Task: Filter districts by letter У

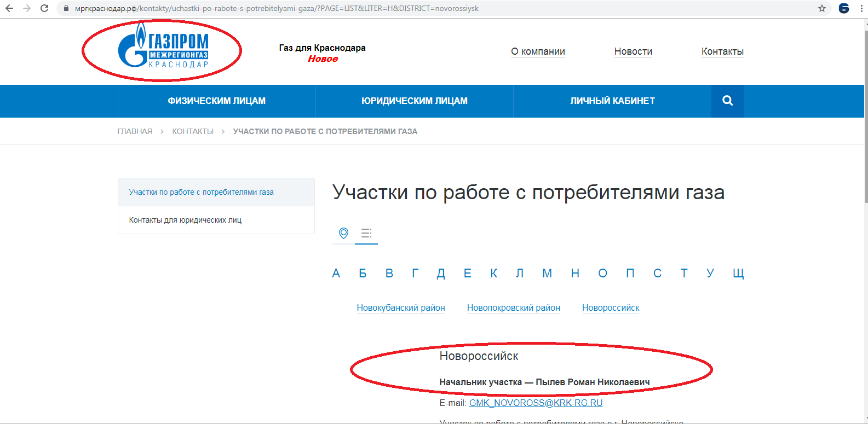Action: [x=710, y=273]
